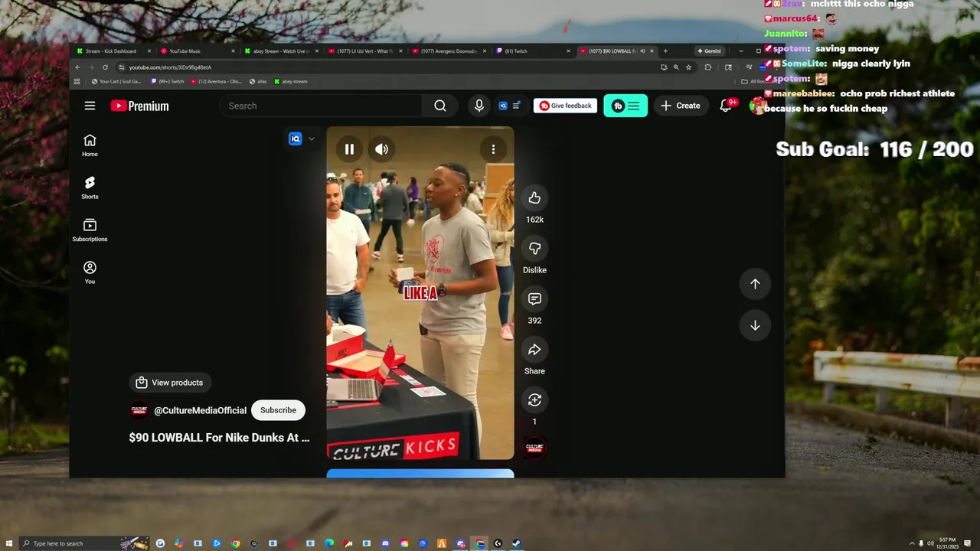
Task: Open a new browser tab
Action: point(665,51)
